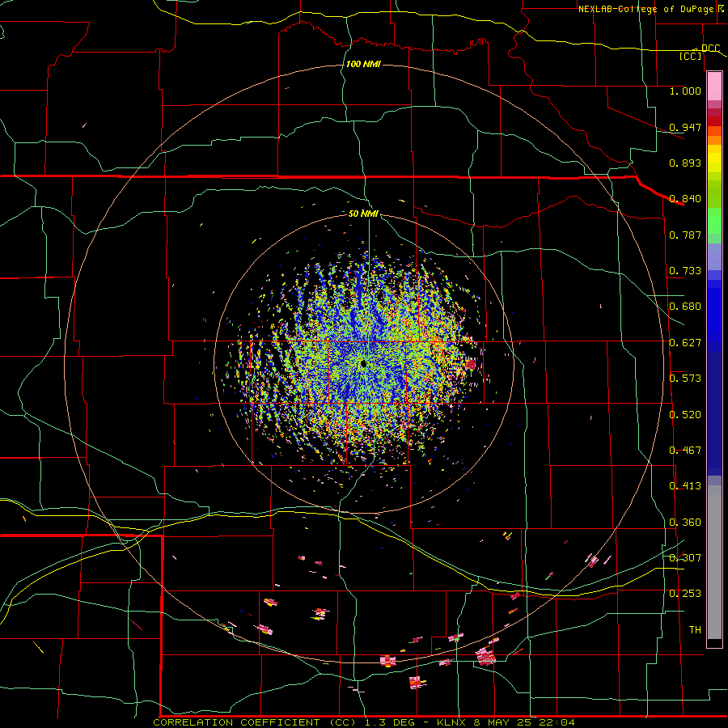Click the black radar site dot at center
This screenshot has height=728, width=728.
click(363, 364)
